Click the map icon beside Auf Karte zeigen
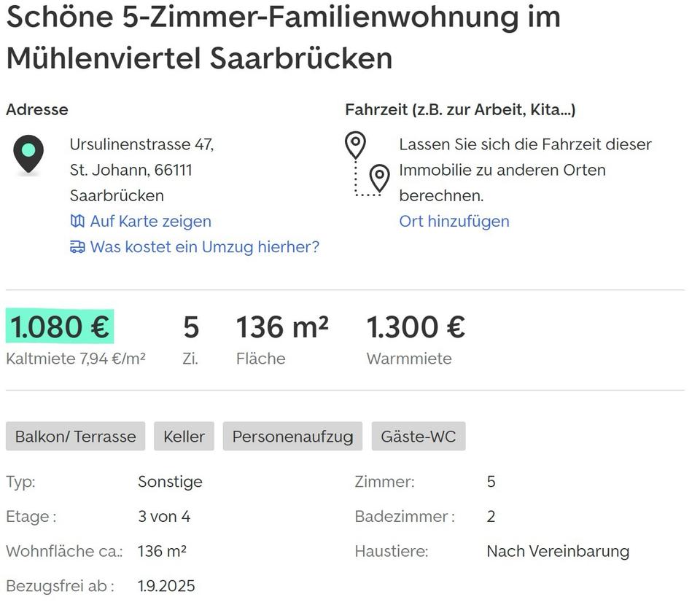Screen dimensions: 700x613 (x=77, y=221)
